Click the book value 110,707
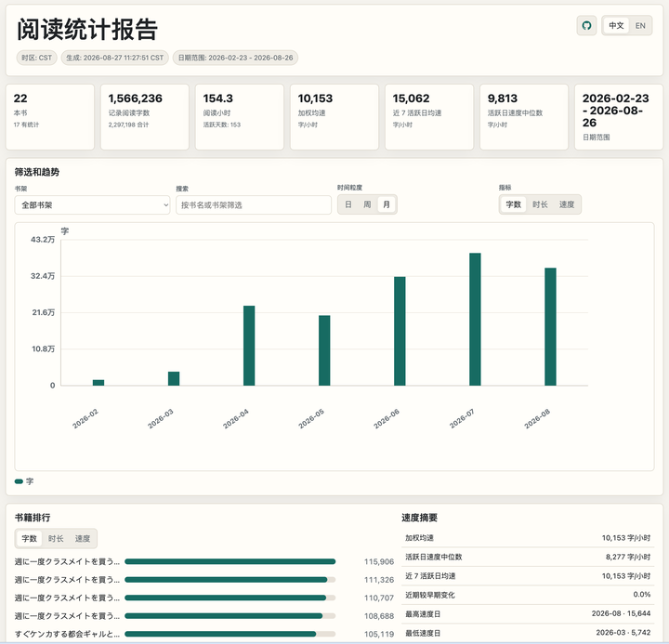This screenshot has width=669, height=644. 379,598
